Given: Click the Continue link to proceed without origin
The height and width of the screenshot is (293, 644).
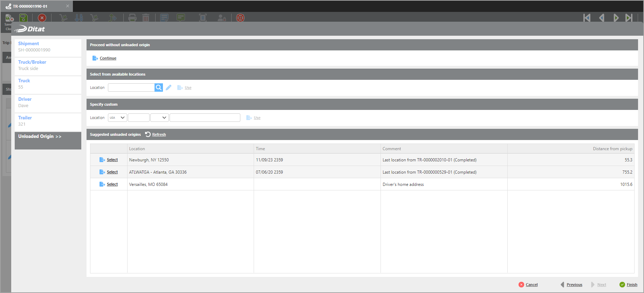Looking at the screenshot, I should [x=108, y=58].
